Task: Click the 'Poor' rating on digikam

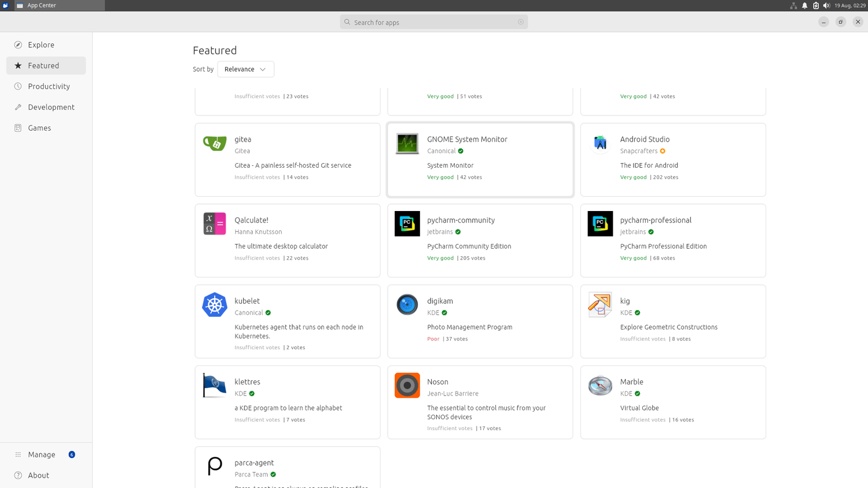Action: 433,339
